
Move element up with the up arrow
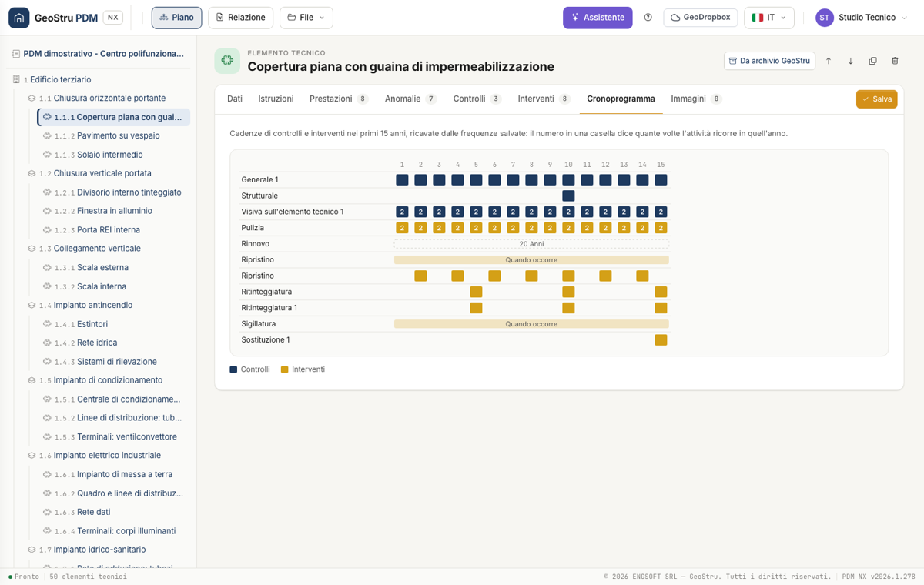[x=829, y=61]
